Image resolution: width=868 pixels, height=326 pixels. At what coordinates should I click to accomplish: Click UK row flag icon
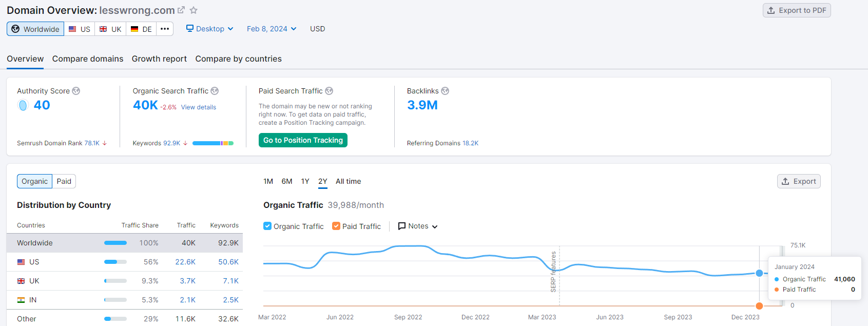pyautogui.click(x=21, y=281)
